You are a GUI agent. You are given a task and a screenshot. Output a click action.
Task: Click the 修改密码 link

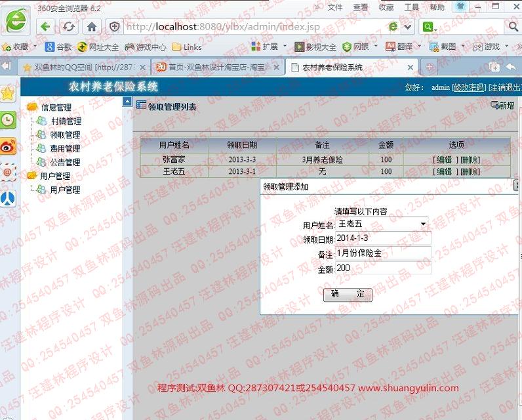(x=469, y=87)
